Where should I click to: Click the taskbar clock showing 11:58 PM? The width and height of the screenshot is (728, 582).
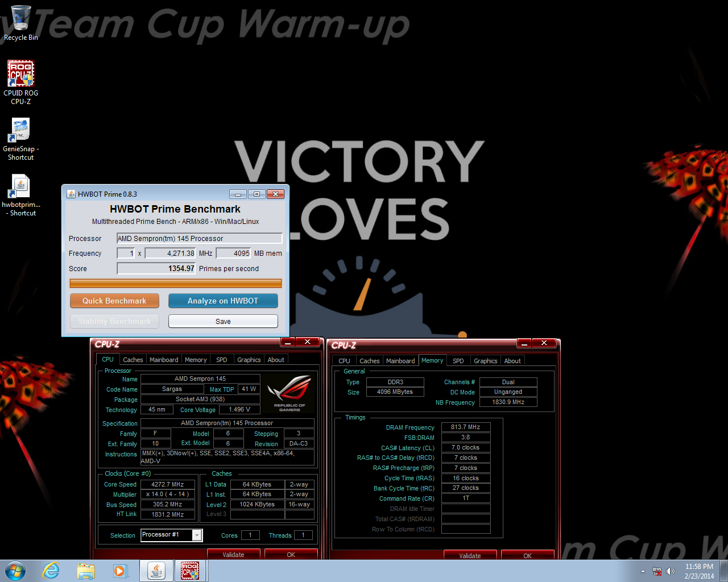(x=699, y=571)
